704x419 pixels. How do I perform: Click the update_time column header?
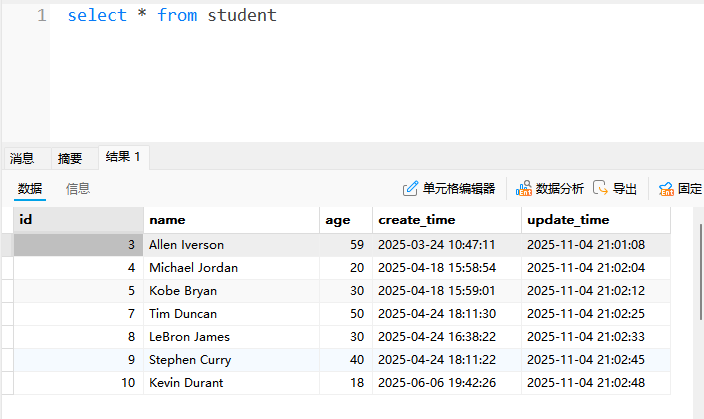595,220
